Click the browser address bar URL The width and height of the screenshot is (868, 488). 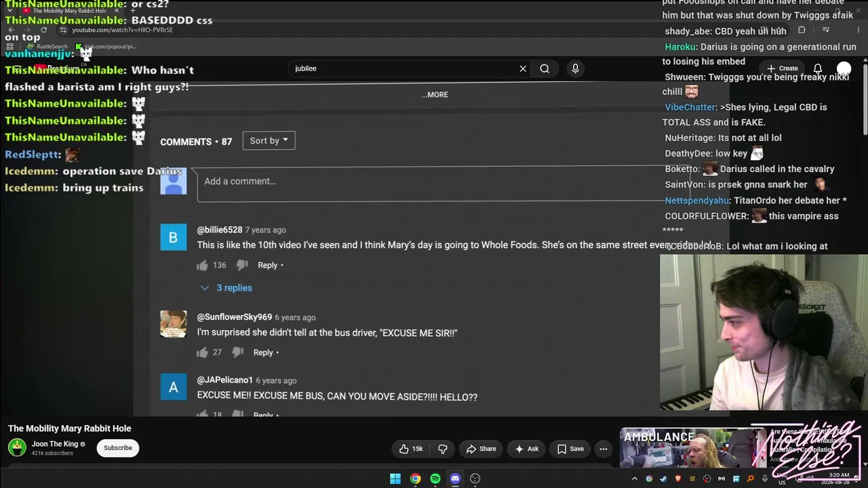122,30
